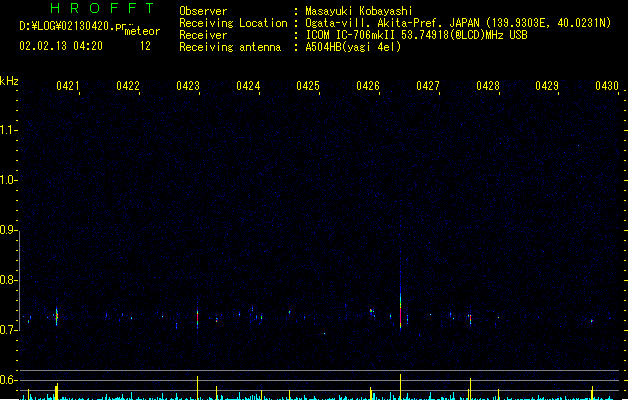Image resolution: width=629 pixels, height=400 pixels.
Task: Click the 'Receiver' field label
Action: point(203,35)
